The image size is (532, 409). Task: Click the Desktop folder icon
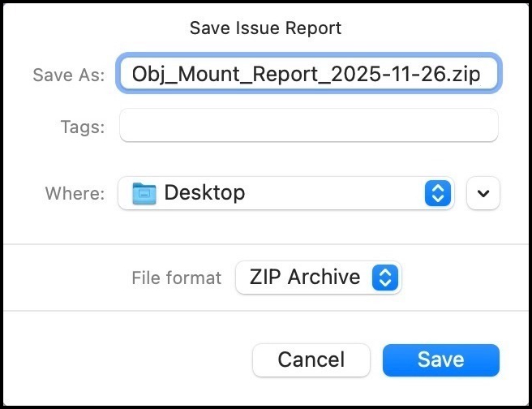coord(144,193)
